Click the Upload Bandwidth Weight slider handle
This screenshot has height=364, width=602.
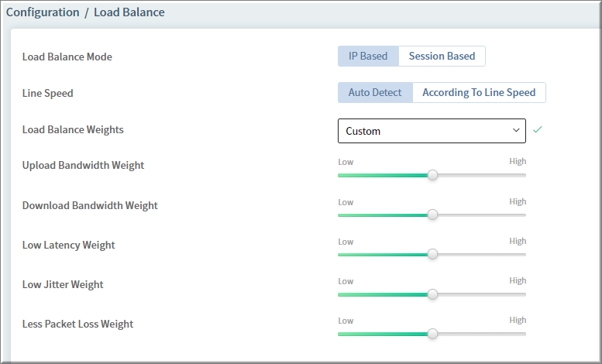pyautogui.click(x=432, y=175)
